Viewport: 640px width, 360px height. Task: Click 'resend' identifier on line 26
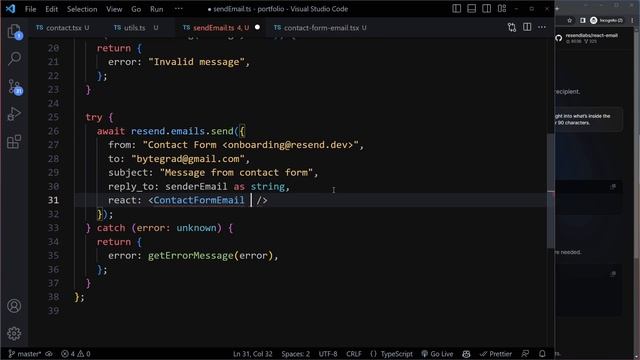pyautogui.click(x=148, y=131)
